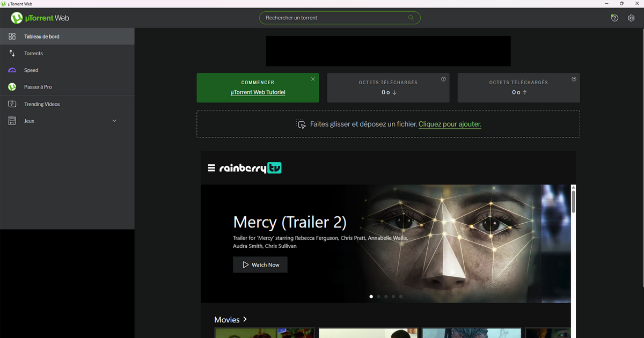
Task: Click the Torrents up/down arrows icon
Action: pyautogui.click(x=11, y=53)
